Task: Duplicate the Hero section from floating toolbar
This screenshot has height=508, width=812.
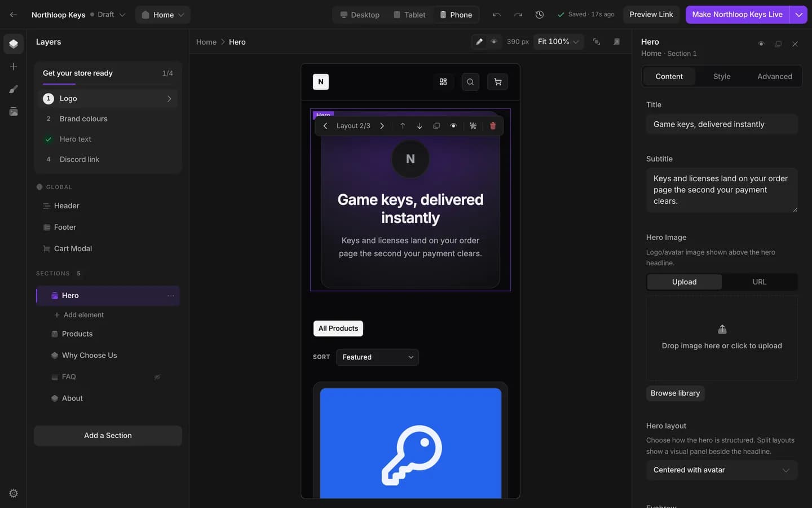Action: click(436, 126)
